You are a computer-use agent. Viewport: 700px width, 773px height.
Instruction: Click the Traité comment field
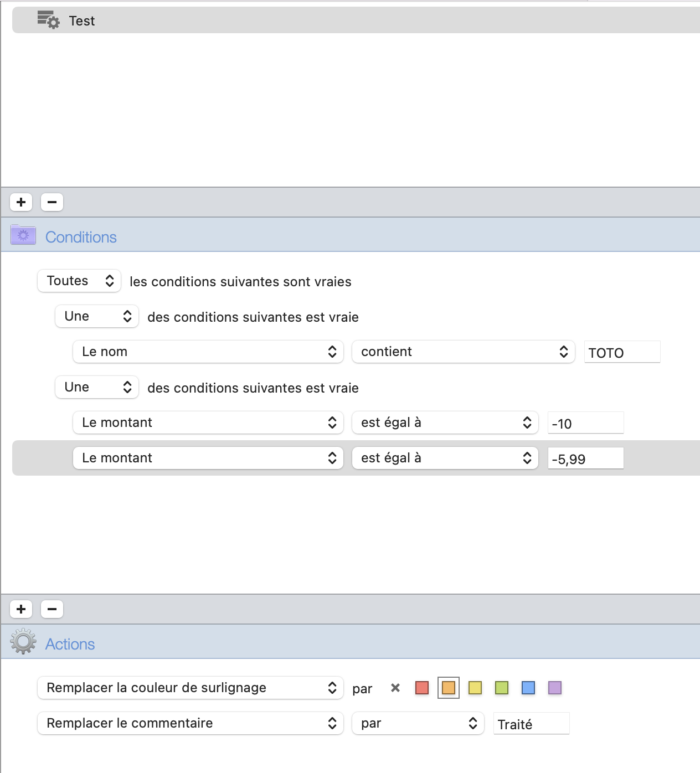(x=532, y=724)
